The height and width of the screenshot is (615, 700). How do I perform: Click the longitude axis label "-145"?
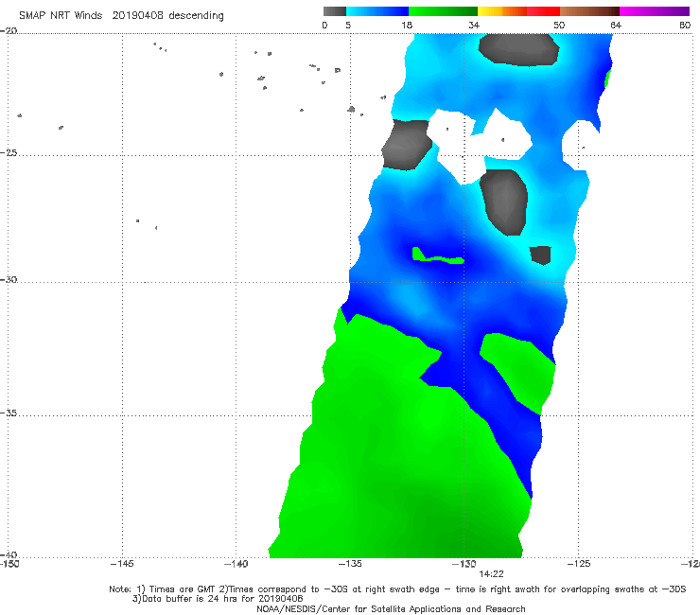122,564
